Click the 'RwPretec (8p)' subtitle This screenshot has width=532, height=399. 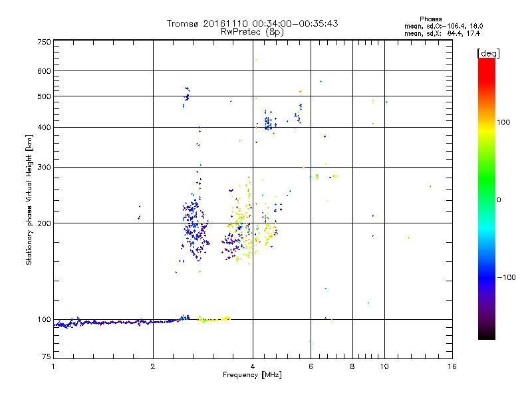coord(252,31)
